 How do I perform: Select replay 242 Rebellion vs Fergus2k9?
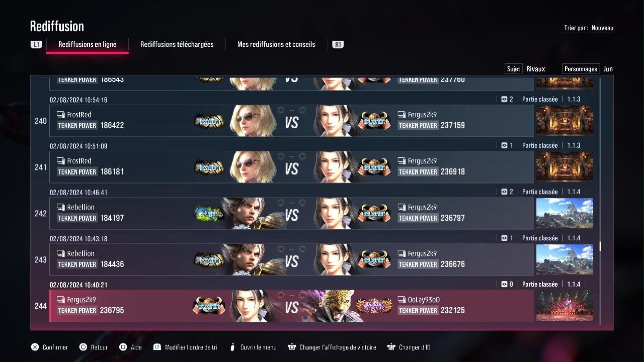(291, 213)
